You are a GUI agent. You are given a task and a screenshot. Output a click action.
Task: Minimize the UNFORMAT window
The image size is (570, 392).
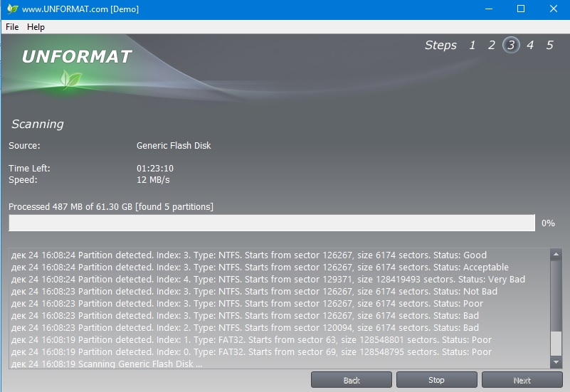[x=489, y=9]
